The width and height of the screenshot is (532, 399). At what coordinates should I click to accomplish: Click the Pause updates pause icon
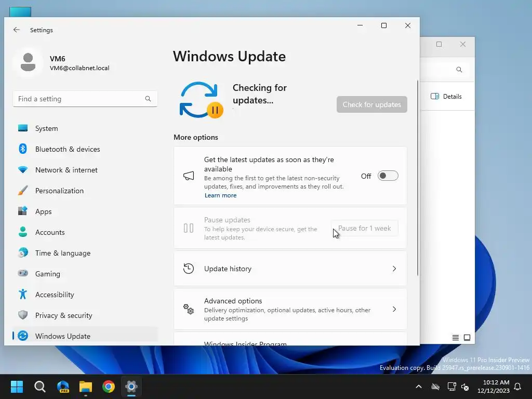[x=188, y=228]
